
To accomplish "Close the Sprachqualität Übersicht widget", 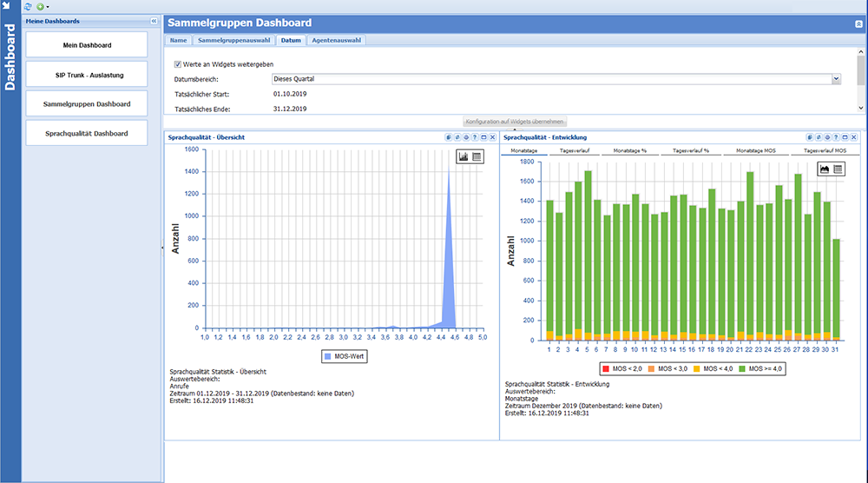I will [493, 137].
